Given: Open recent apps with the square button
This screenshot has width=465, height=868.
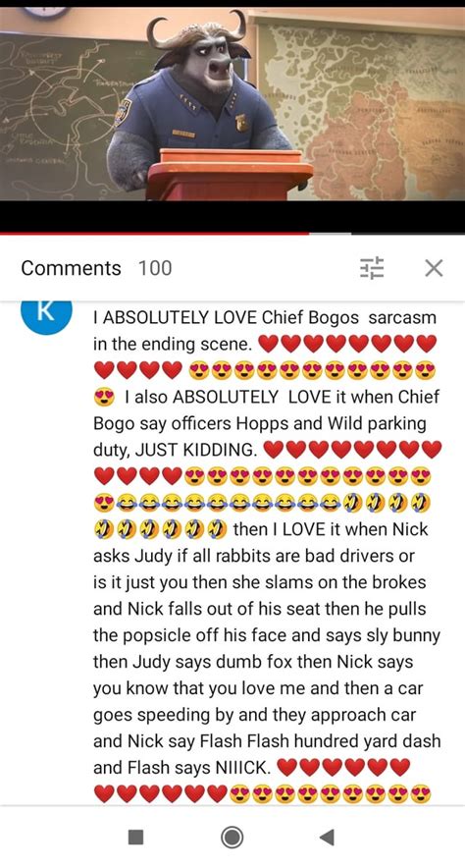Looking at the screenshot, I should (136, 837).
